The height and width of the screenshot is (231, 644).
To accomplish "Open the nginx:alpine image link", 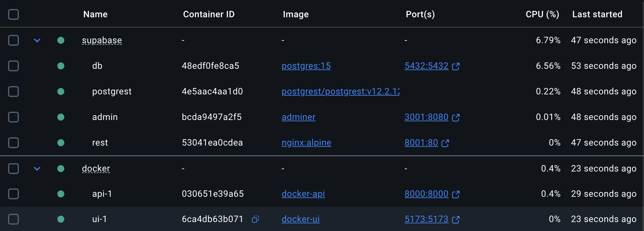I will tap(307, 143).
